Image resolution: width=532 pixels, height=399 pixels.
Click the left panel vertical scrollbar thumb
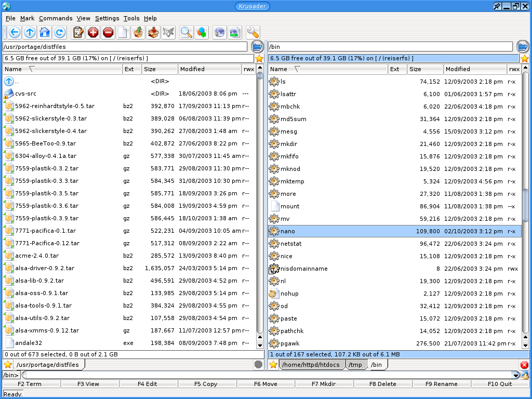click(x=260, y=75)
